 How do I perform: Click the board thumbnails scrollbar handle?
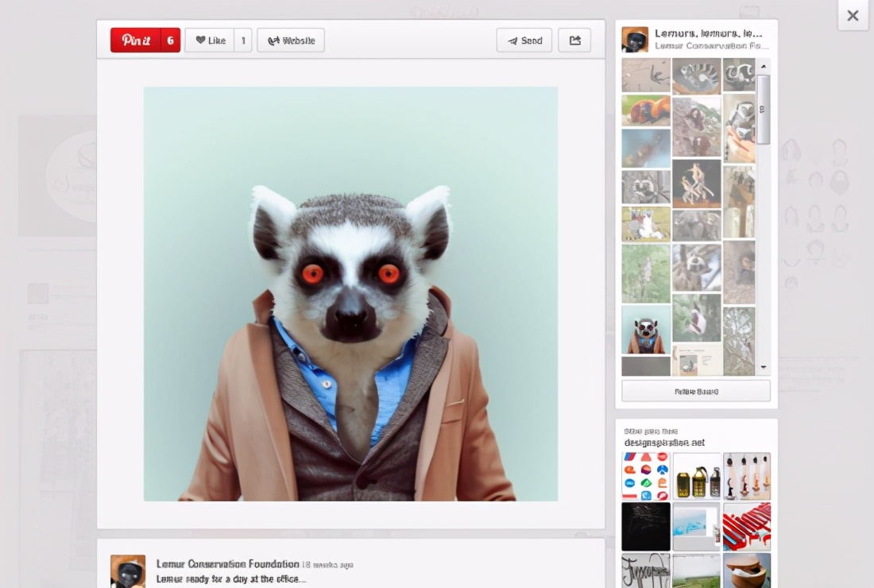pyautogui.click(x=763, y=109)
